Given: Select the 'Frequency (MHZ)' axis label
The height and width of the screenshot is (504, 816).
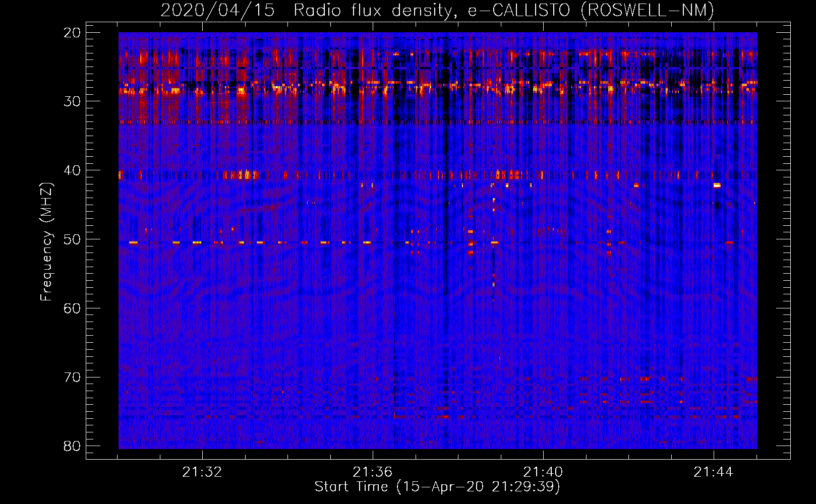Looking at the screenshot, I should click(x=46, y=242).
